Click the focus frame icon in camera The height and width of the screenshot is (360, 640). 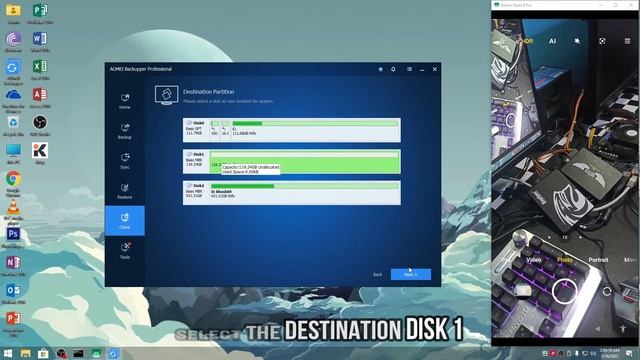(x=602, y=41)
